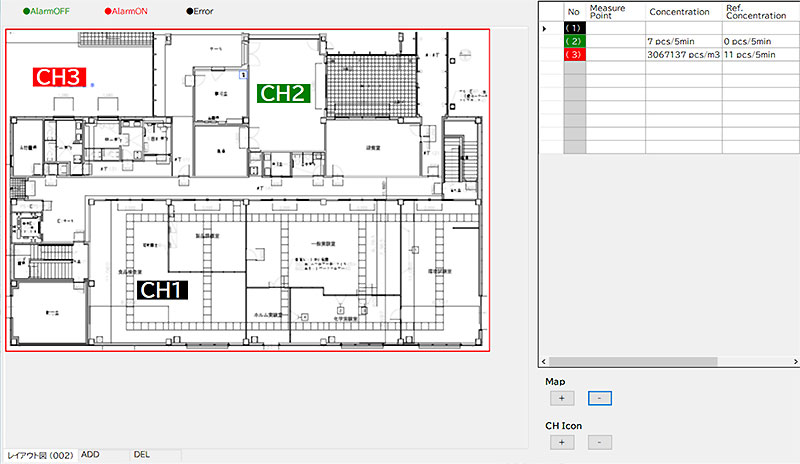This screenshot has width=800, height=464.
Task: Click the black Error legend indicator
Action: 189,11
